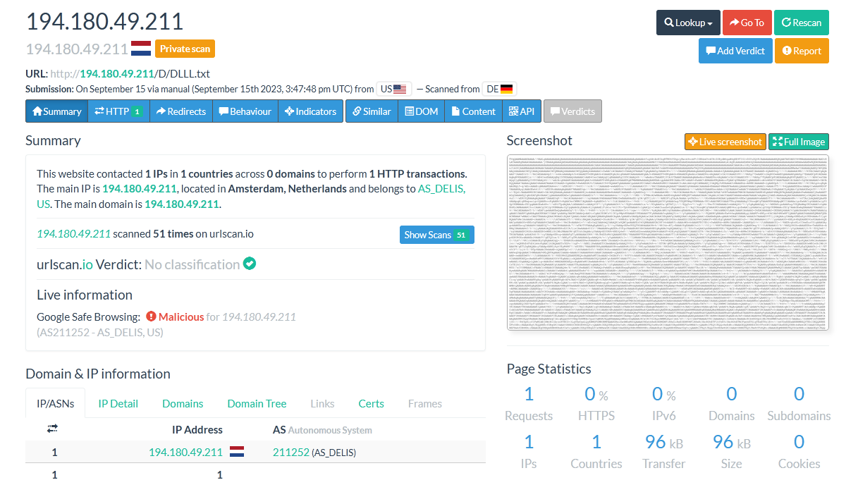Click the Go To button
858x504 pixels.
[x=747, y=23]
